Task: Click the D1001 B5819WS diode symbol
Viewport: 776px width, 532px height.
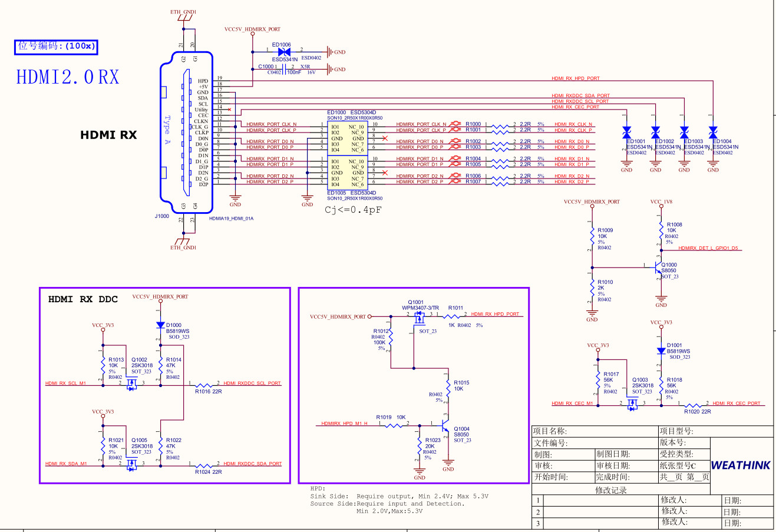Action: [661, 351]
